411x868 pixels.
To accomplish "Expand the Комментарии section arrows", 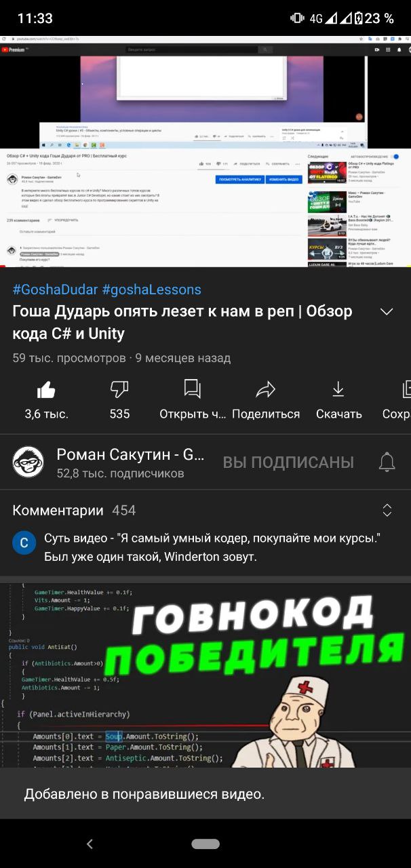I will 387,511.
